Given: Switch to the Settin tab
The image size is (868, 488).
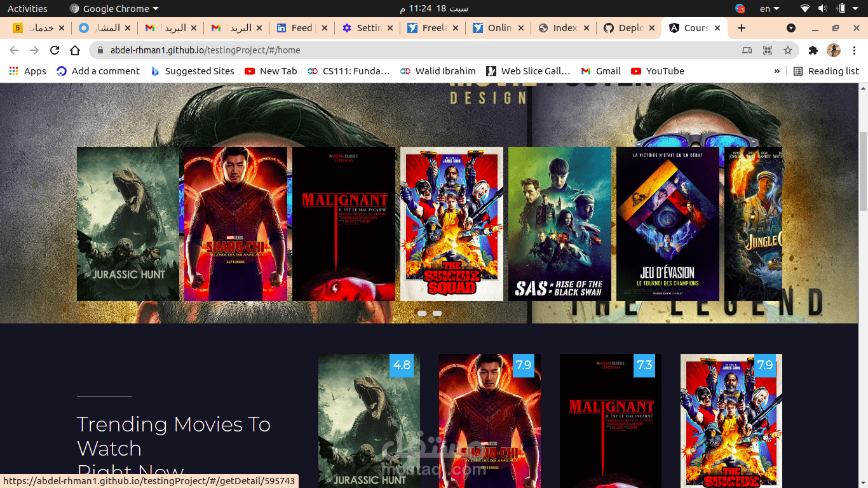Looking at the screenshot, I should 367,28.
